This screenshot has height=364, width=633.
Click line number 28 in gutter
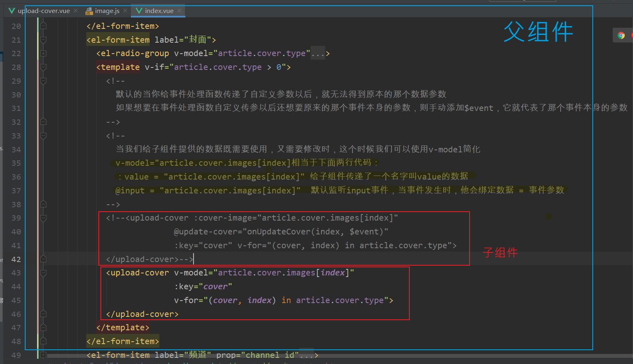(x=16, y=67)
